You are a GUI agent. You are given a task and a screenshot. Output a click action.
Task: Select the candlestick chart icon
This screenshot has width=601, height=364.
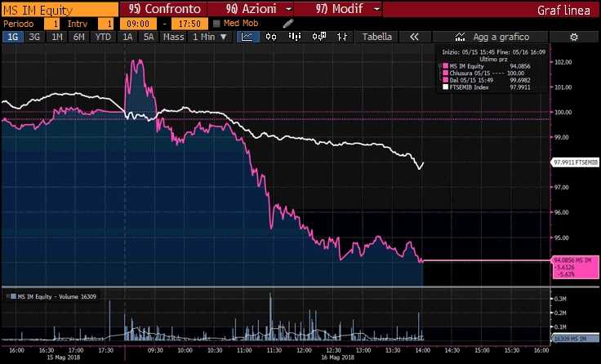point(271,37)
